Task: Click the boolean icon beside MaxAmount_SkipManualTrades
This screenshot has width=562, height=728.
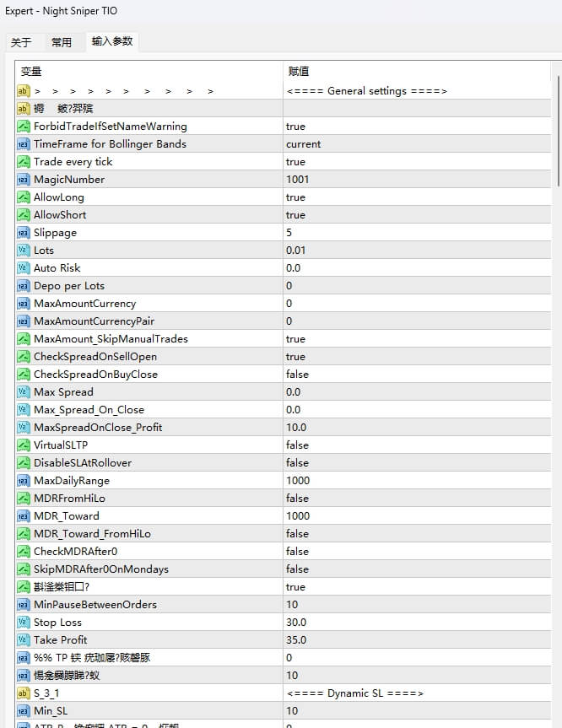Action: click(24, 339)
